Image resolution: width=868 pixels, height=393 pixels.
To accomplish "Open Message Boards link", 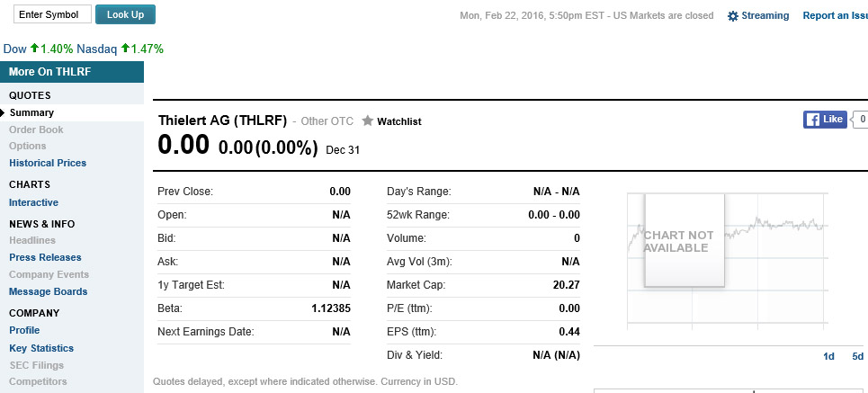I will coord(48,291).
